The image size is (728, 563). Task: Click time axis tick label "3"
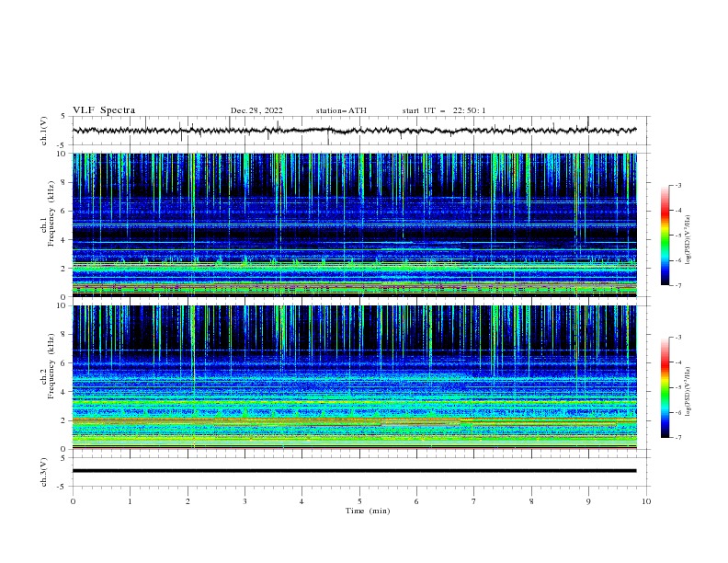tap(245, 501)
